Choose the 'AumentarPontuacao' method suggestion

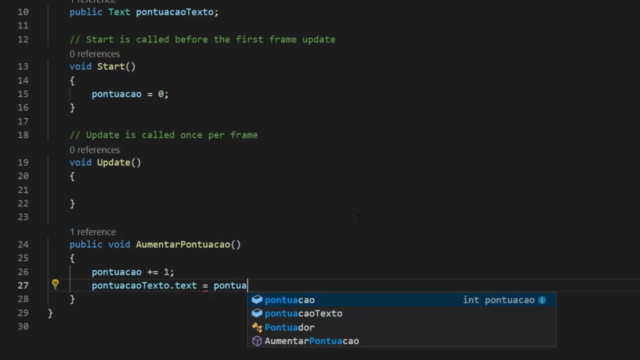click(x=402, y=341)
